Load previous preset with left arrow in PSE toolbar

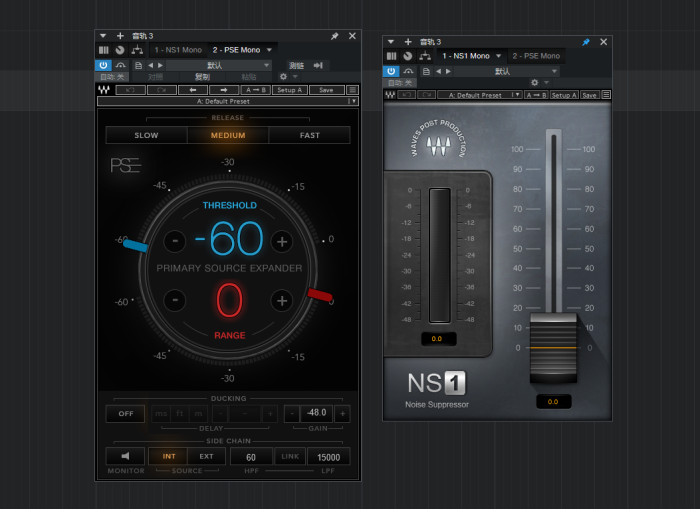tap(192, 90)
